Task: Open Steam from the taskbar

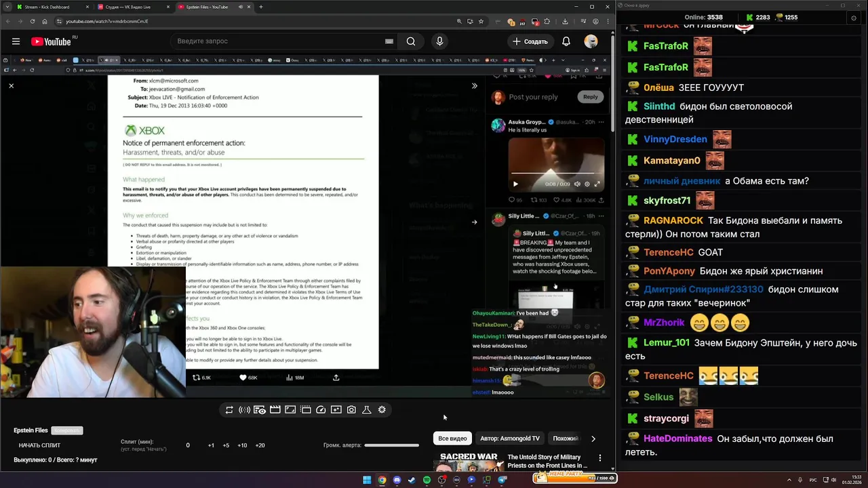Action: click(412, 480)
